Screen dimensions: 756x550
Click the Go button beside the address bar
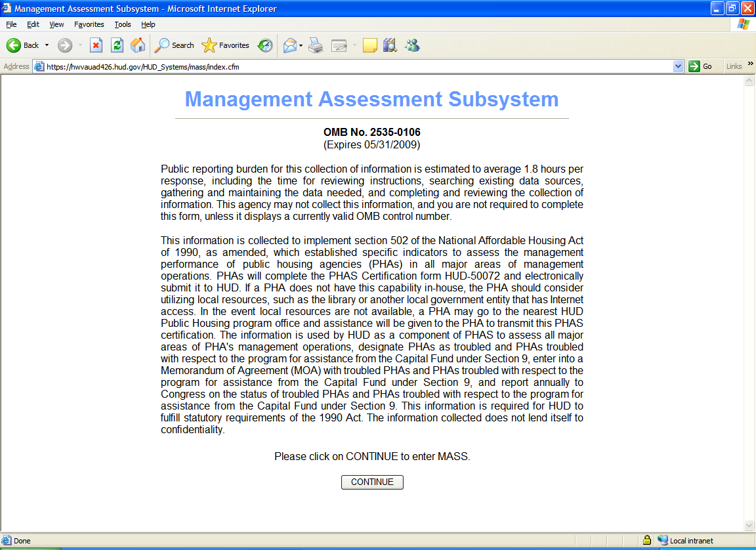click(701, 66)
